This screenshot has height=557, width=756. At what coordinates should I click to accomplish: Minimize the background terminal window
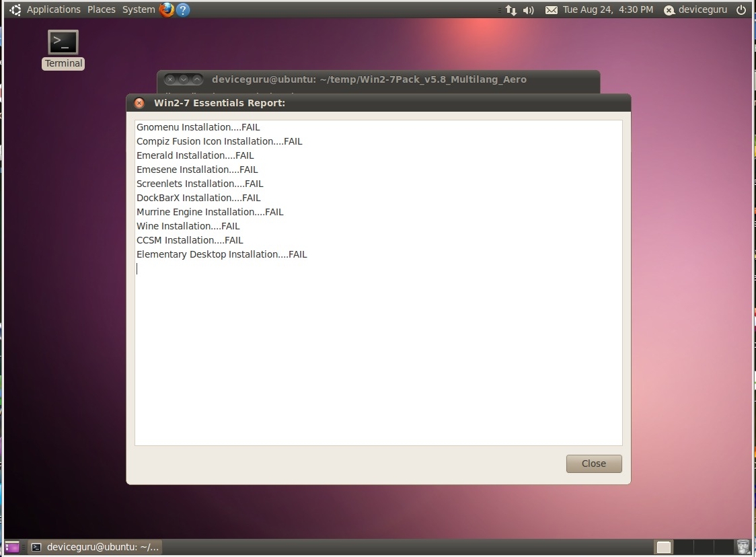click(184, 79)
